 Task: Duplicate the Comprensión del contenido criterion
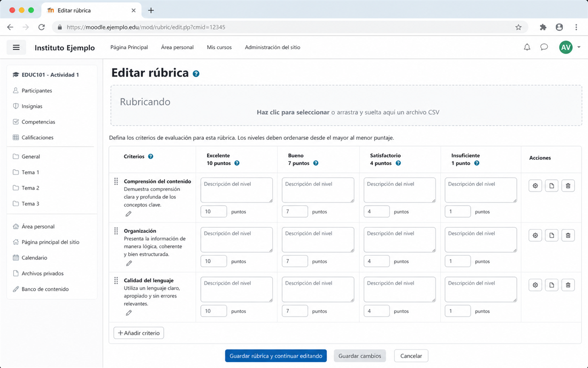point(552,186)
